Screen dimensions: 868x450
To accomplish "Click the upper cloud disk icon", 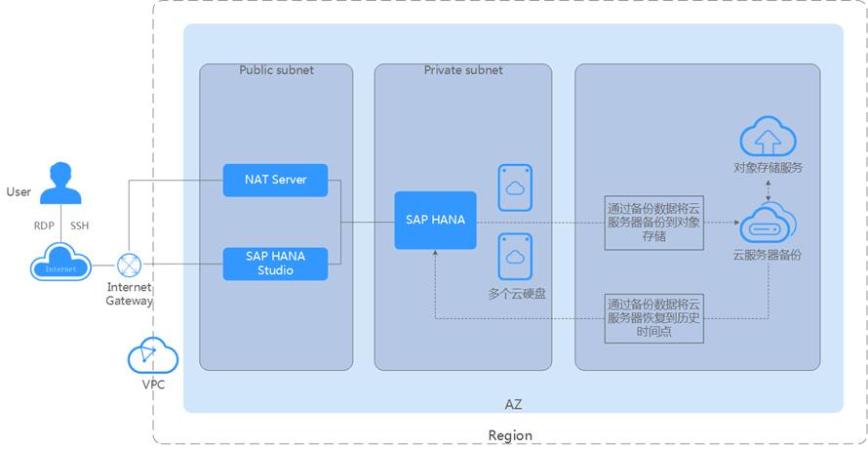I will click(x=515, y=187).
